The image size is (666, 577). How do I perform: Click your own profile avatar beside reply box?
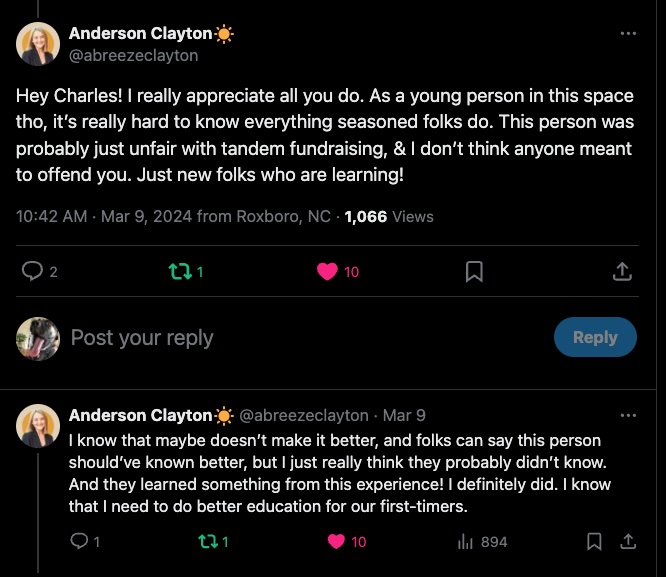coord(38,337)
